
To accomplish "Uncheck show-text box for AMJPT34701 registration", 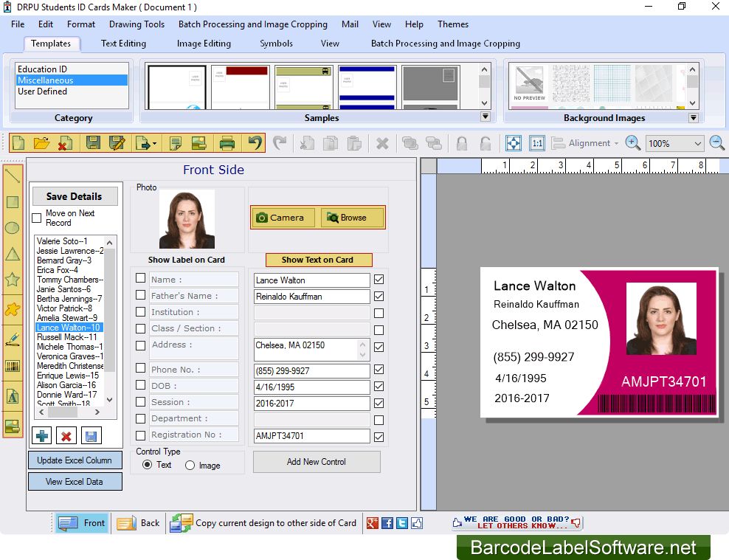I will (x=379, y=437).
